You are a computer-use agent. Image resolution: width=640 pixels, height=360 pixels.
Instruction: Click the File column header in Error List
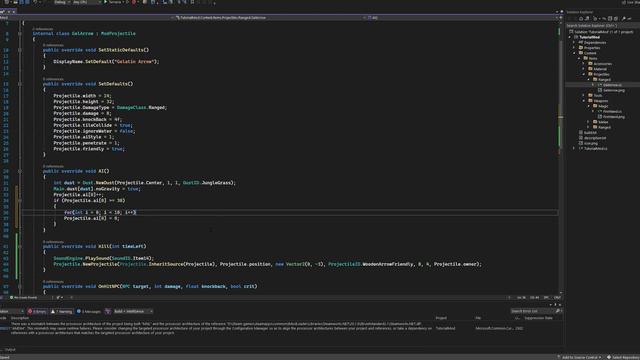478,318
